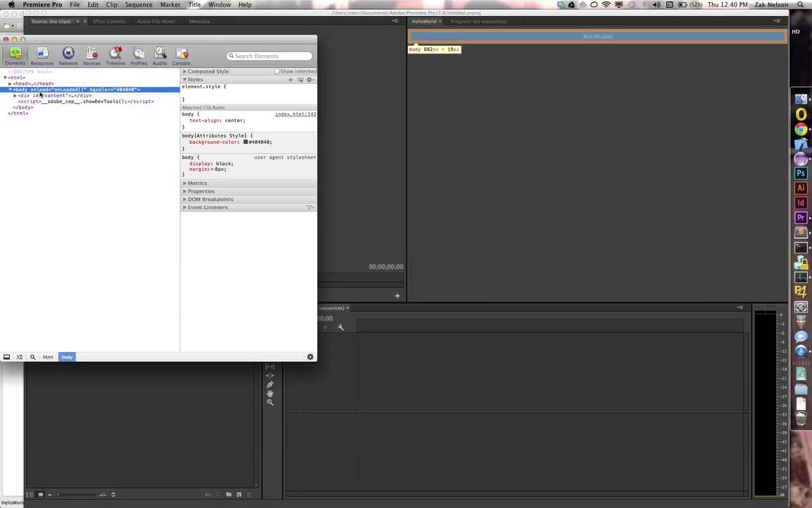The width and height of the screenshot is (812, 508).
Task: Click the Run PS code button
Action: [598, 37]
